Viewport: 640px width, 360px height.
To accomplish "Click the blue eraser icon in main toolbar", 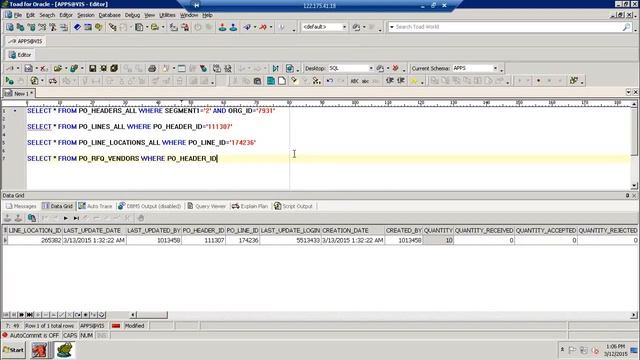I will pyautogui.click(x=77, y=27).
